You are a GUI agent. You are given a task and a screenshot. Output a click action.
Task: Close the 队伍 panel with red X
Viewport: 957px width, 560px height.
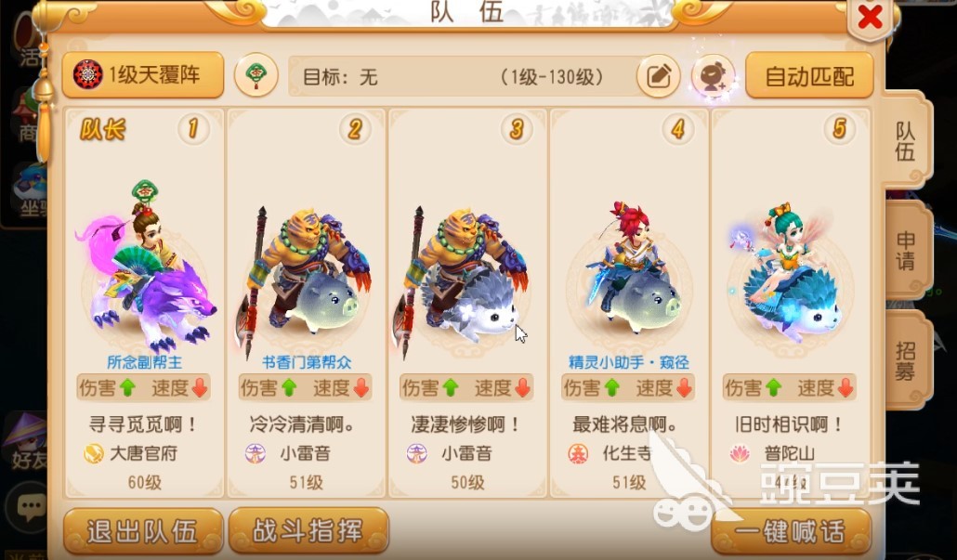pos(869,17)
